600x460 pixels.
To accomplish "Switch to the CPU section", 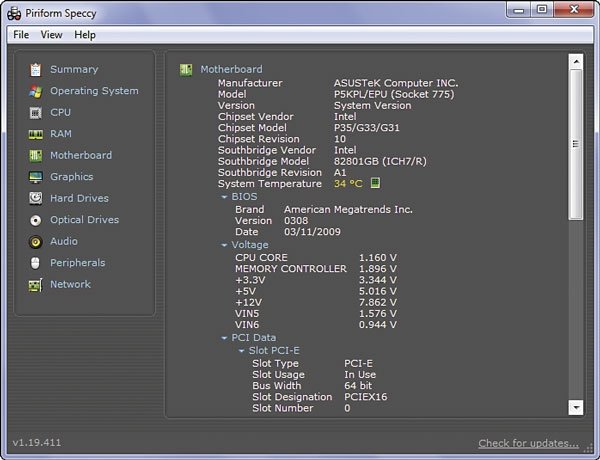I will point(60,112).
